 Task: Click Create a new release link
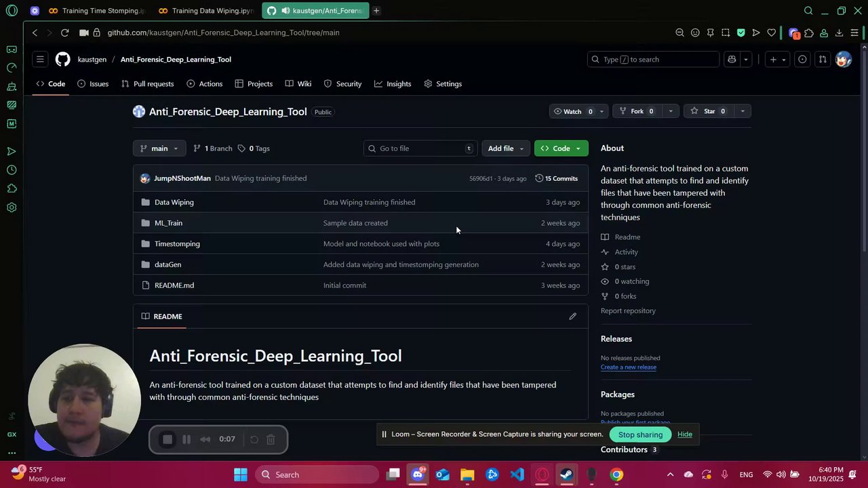click(629, 367)
